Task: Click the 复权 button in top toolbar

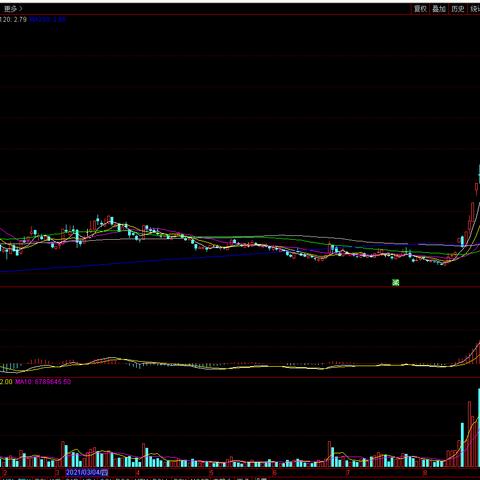Action: coord(420,9)
